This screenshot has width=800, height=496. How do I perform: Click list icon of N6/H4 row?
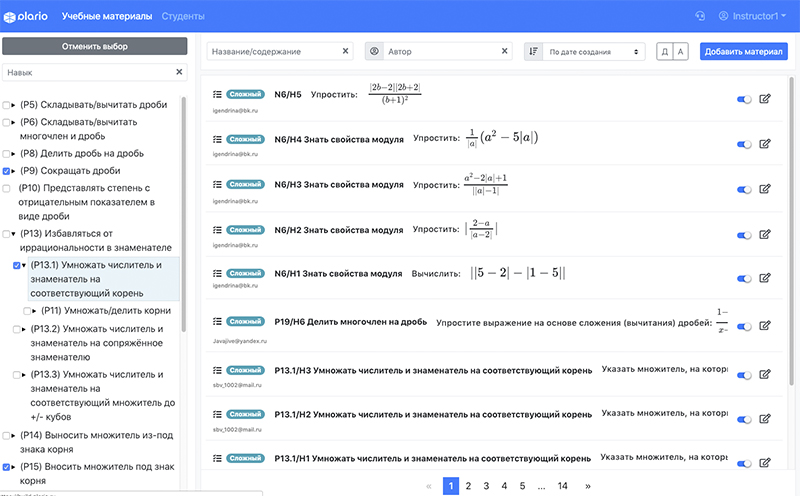[217, 139]
